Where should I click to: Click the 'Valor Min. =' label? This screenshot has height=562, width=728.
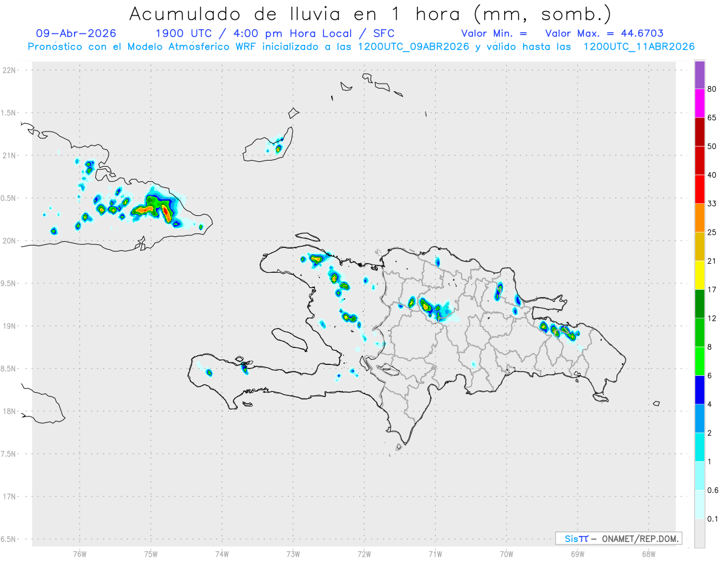[493, 33]
